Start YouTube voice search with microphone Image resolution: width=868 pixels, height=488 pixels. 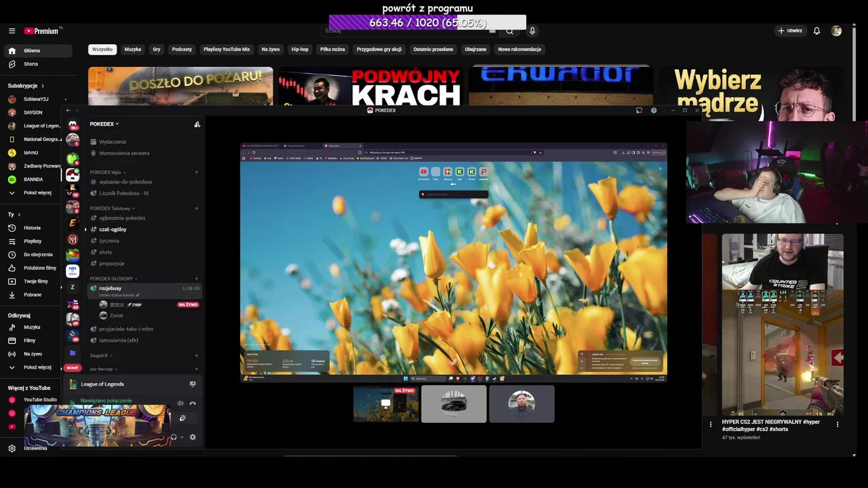click(x=532, y=30)
